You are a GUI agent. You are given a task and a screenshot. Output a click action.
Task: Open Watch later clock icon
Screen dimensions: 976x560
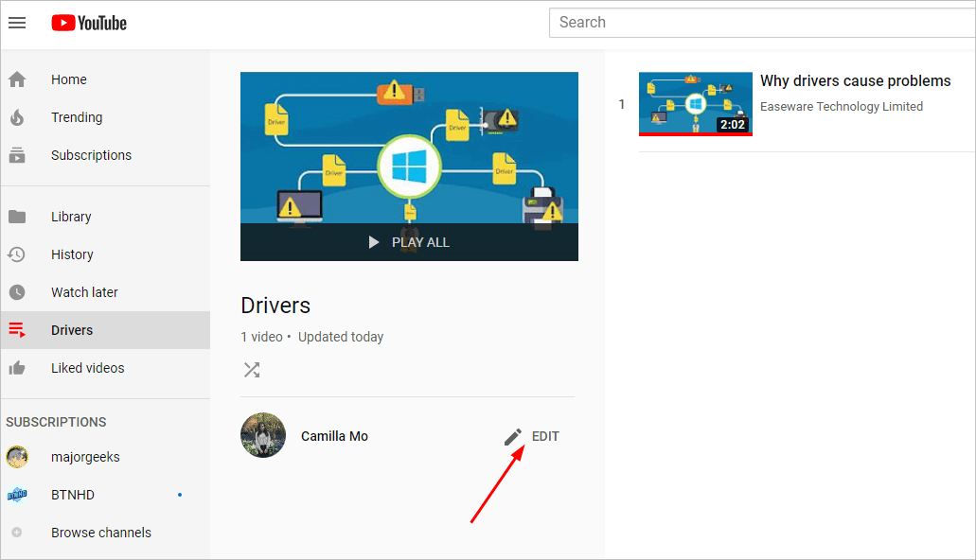click(x=17, y=292)
